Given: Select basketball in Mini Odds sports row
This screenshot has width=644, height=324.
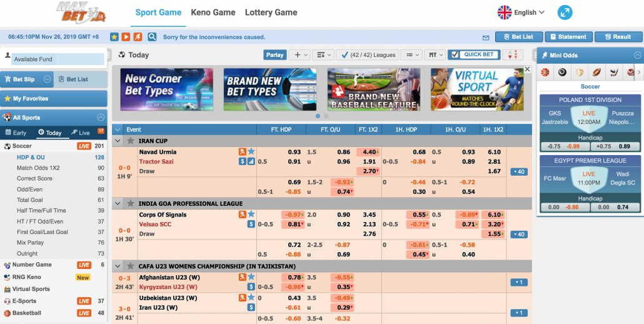Looking at the screenshot, I should pyautogui.click(x=545, y=73).
